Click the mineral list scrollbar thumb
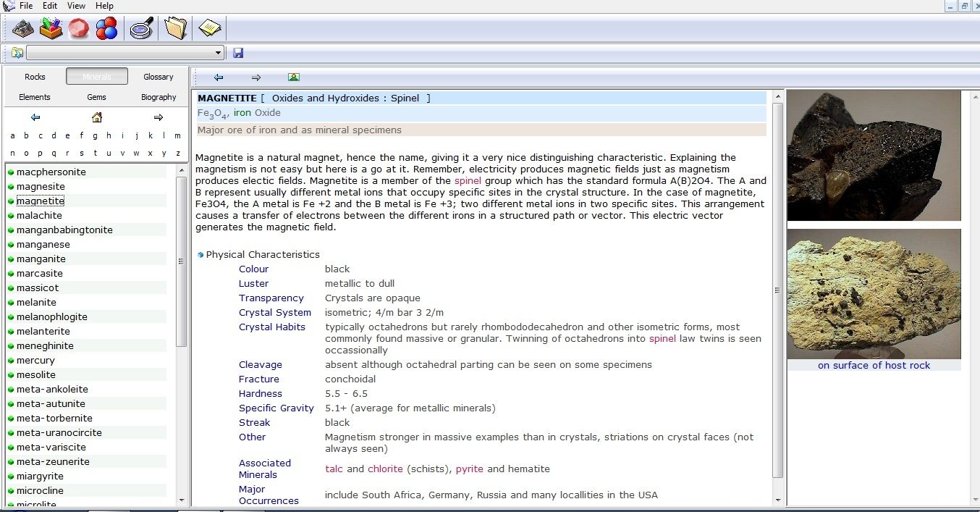The image size is (980, 512). pos(182,261)
